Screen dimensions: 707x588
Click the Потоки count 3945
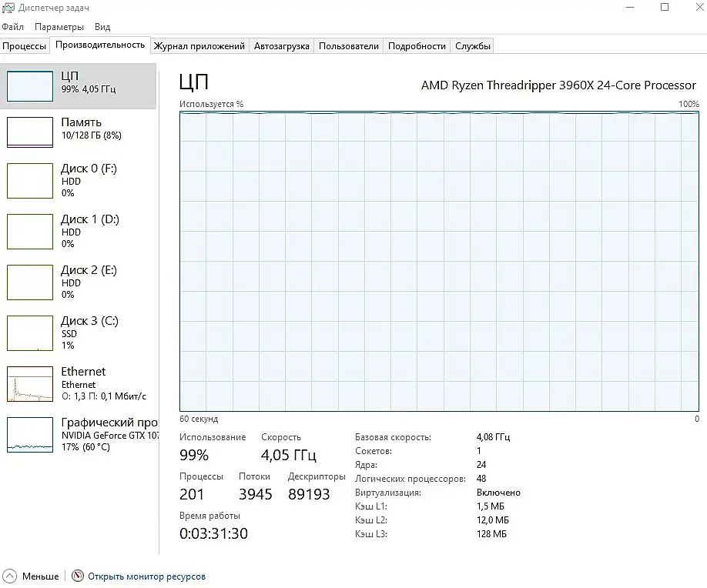255,494
